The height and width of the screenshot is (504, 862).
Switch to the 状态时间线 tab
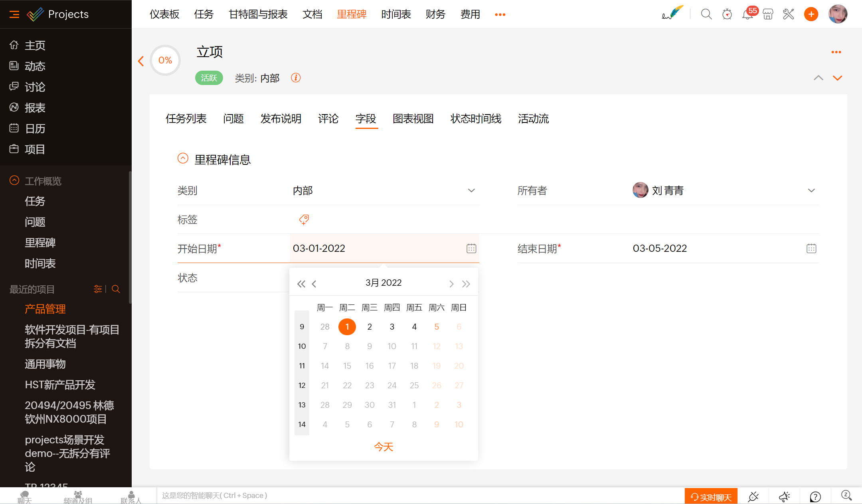pos(476,119)
